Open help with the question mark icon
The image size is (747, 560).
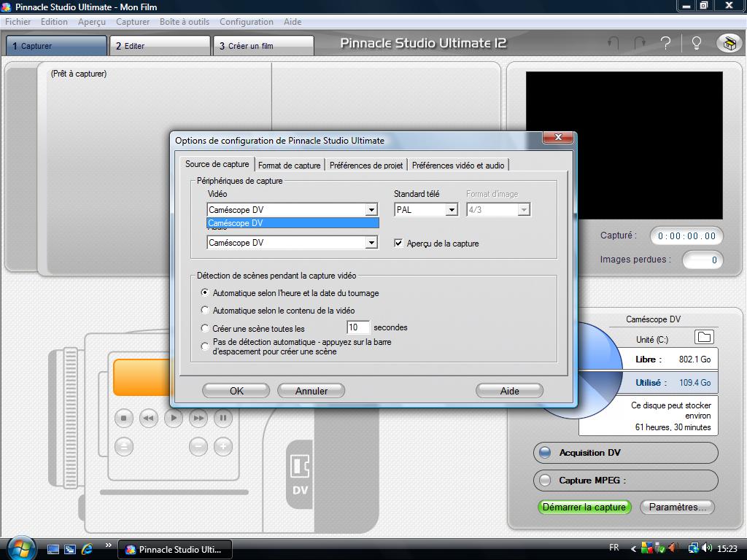tap(665, 43)
